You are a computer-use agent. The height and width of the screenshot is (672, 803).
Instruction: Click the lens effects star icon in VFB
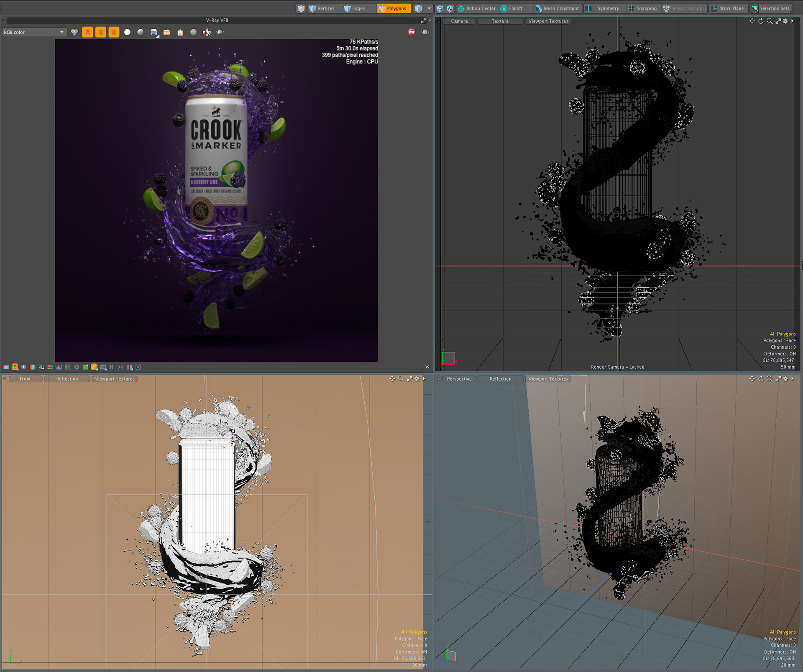138,367
